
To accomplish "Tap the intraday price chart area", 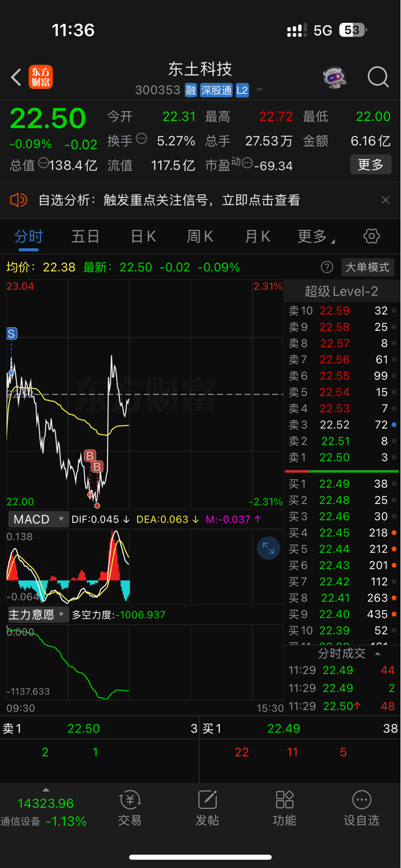I will click(144, 394).
